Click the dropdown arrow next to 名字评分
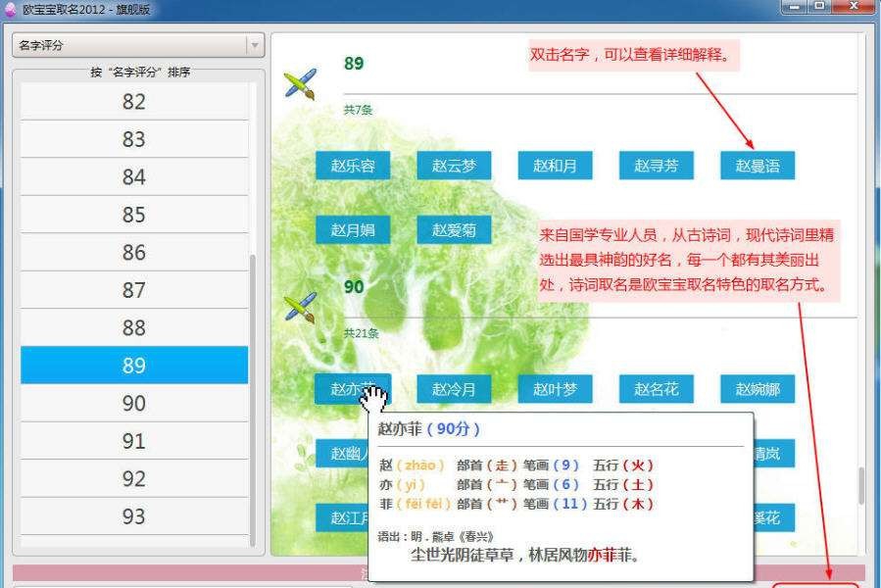Viewport: 881px width, 588px height. [253, 44]
